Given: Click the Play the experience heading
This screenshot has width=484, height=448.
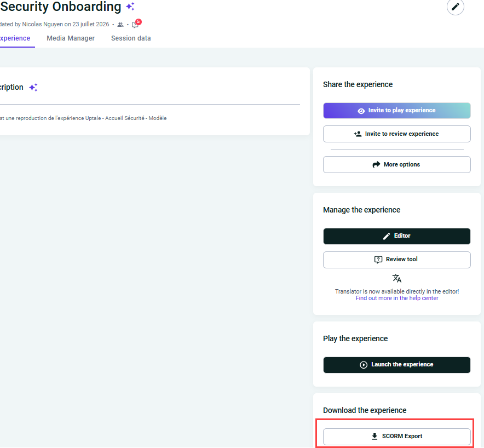Looking at the screenshot, I should (355, 338).
